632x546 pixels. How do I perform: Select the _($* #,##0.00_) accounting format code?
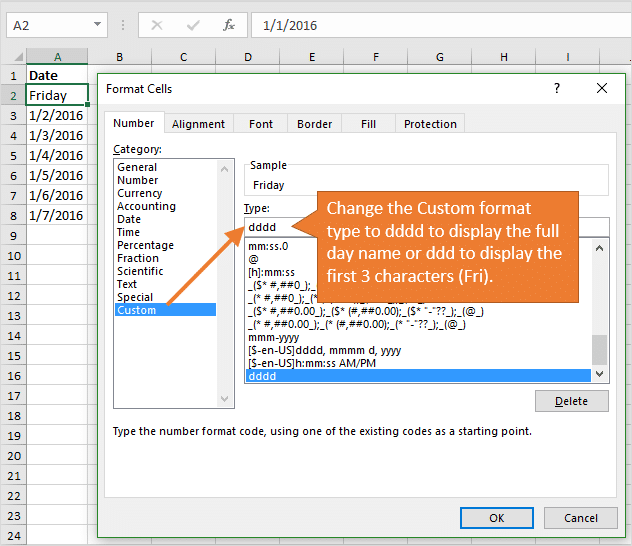click(x=366, y=311)
